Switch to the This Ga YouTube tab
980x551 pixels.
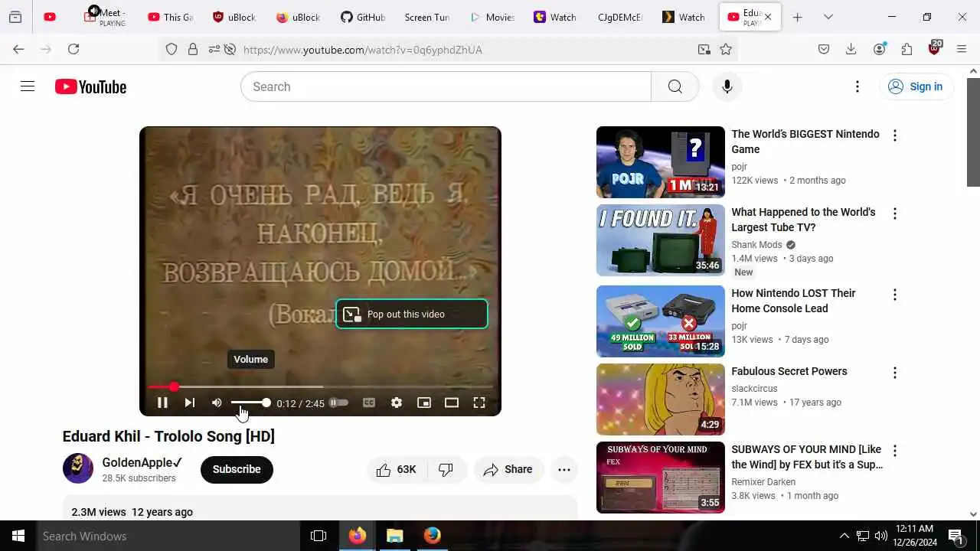point(170,17)
